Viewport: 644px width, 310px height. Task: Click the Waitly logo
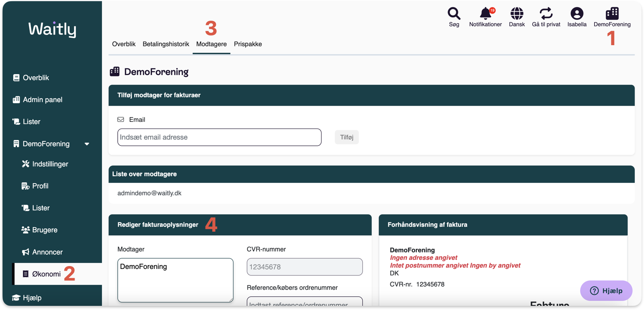tap(52, 30)
